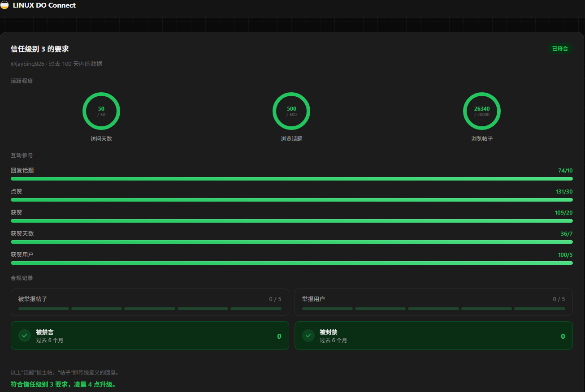The width and height of the screenshot is (585, 392).
Task: Open the LINUX DO Connect title link
Action: pos(44,5)
